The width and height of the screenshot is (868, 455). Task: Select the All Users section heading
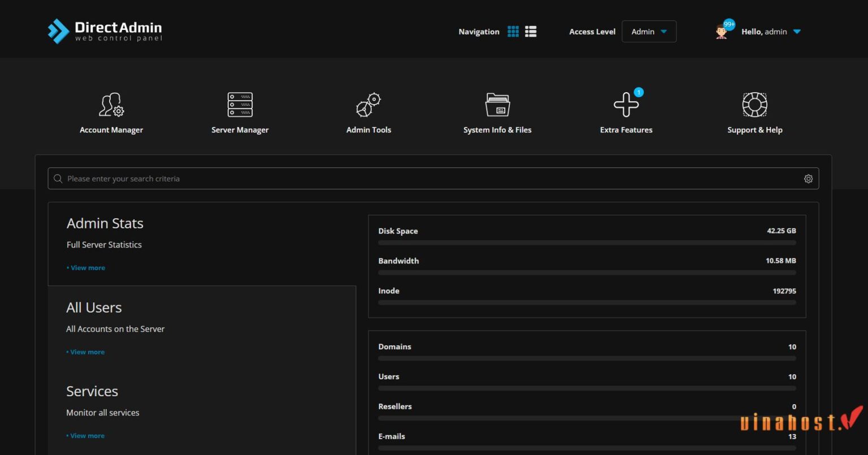point(94,307)
